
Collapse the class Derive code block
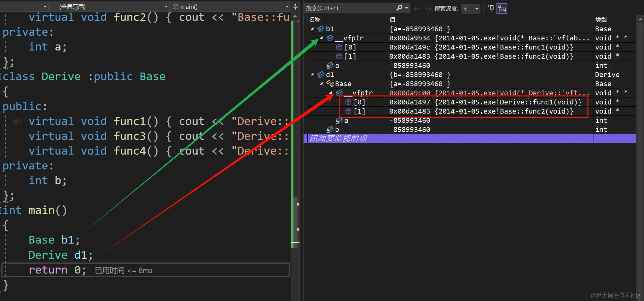(1, 77)
